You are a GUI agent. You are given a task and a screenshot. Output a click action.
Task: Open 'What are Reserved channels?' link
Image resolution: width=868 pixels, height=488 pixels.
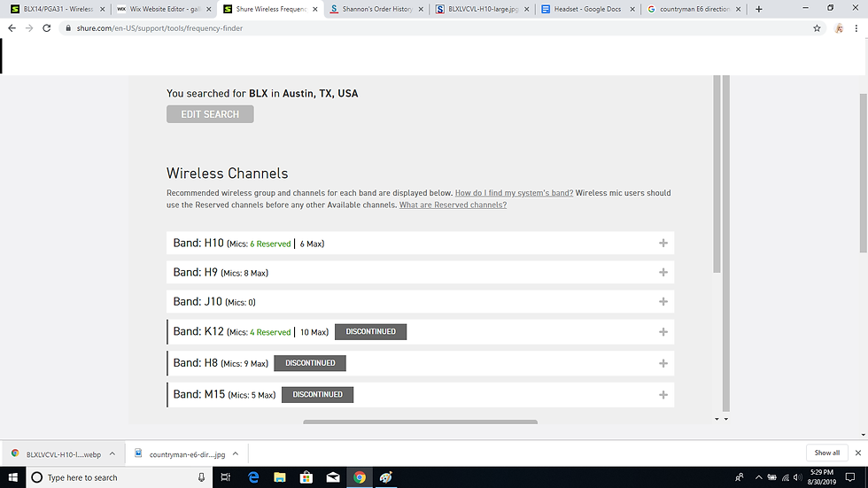tap(453, 205)
